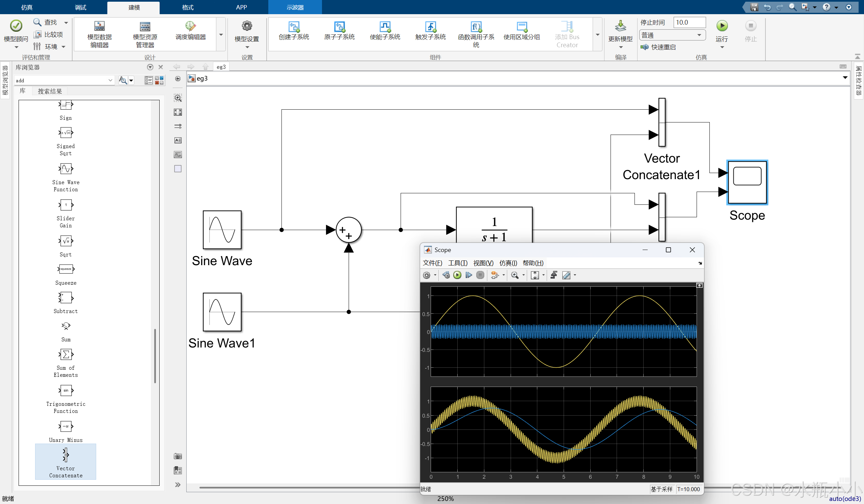Open Model Settings gear icon

coord(247,26)
